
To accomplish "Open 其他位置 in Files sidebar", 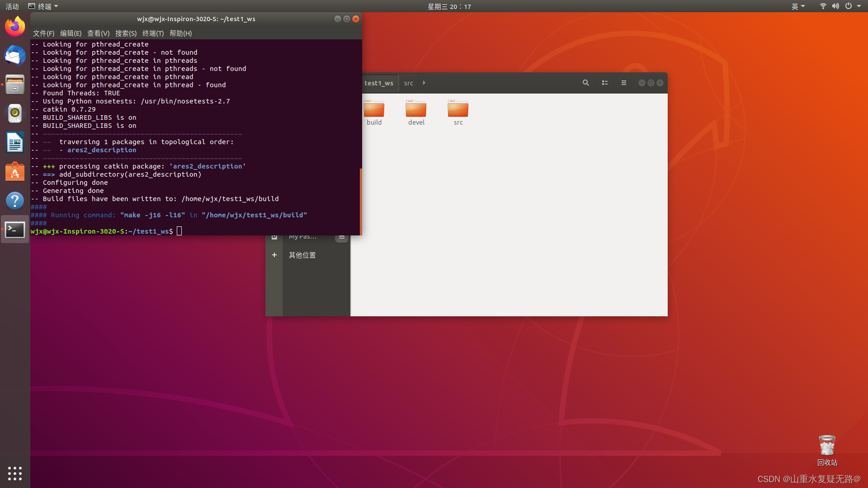I will click(302, 255).
